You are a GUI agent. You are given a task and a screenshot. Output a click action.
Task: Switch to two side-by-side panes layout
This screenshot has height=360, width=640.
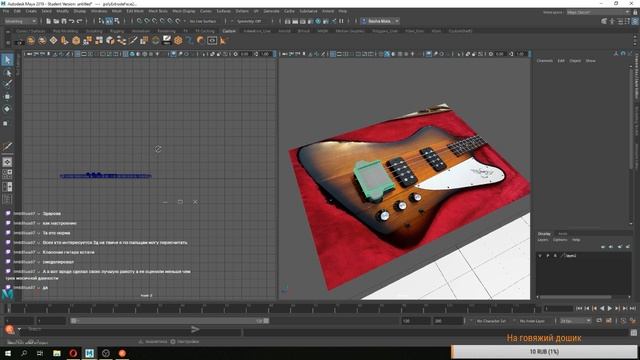pyautogui.click(x=7, y=187)
